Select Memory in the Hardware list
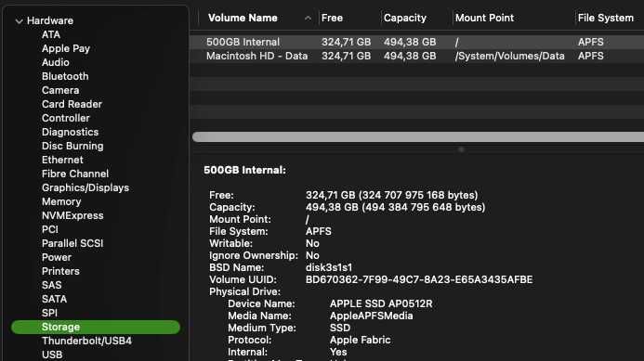Image resolution: width=644 pixels, height=361 pixels. tap(61, 201)
